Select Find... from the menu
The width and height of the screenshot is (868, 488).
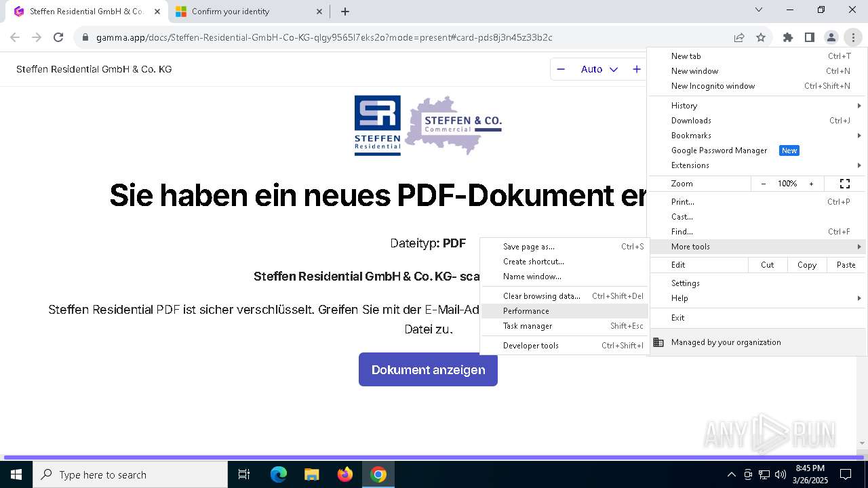(x=757, y=232)
